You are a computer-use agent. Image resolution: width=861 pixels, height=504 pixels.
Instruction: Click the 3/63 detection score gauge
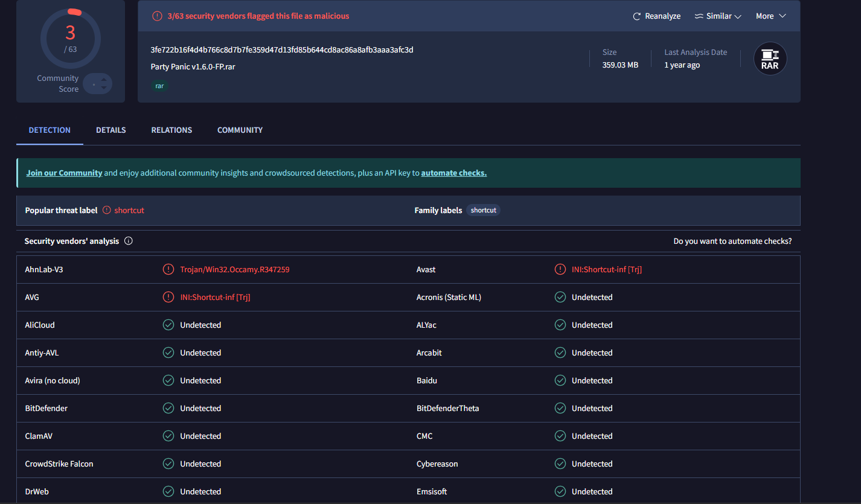(71, 39)
